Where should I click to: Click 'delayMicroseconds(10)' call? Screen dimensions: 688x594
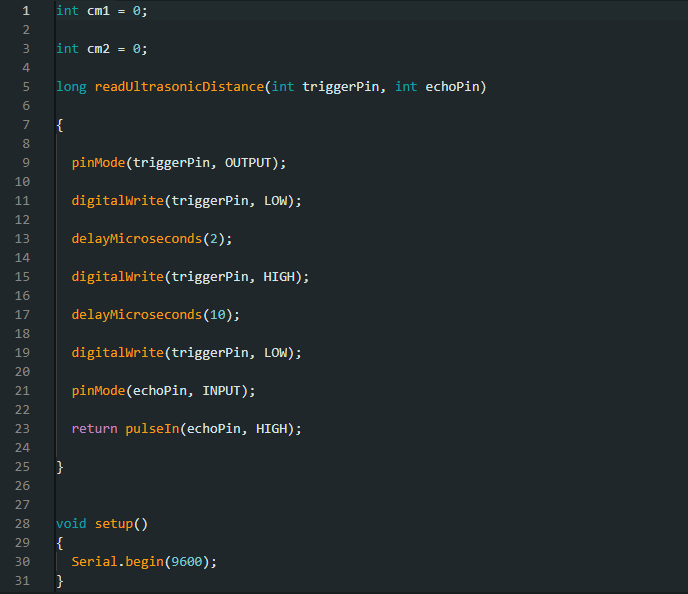pos(155,315)
